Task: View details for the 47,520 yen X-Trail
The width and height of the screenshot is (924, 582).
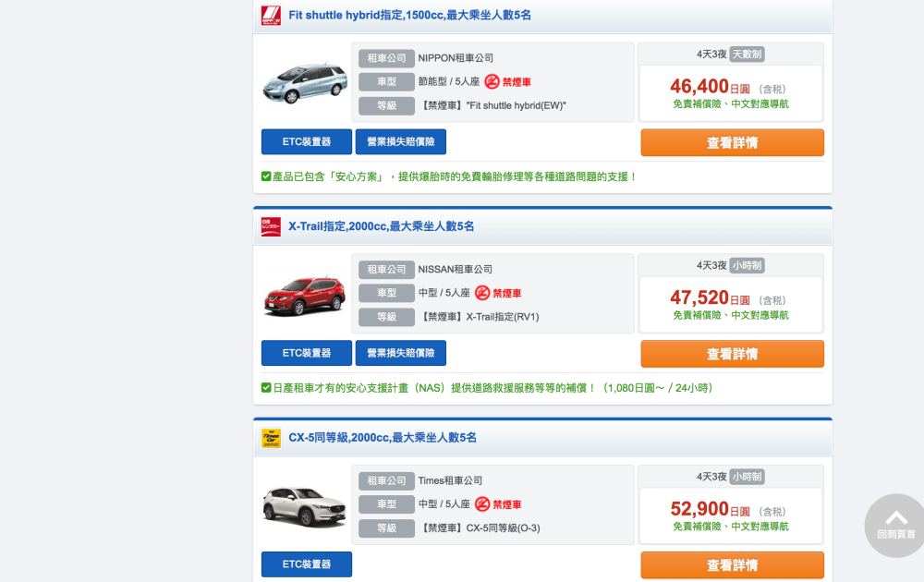Action: point(732,354)
